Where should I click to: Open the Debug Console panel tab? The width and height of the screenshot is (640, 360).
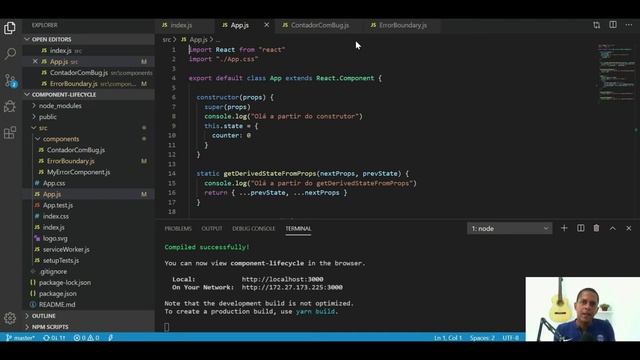click(253, 229)
